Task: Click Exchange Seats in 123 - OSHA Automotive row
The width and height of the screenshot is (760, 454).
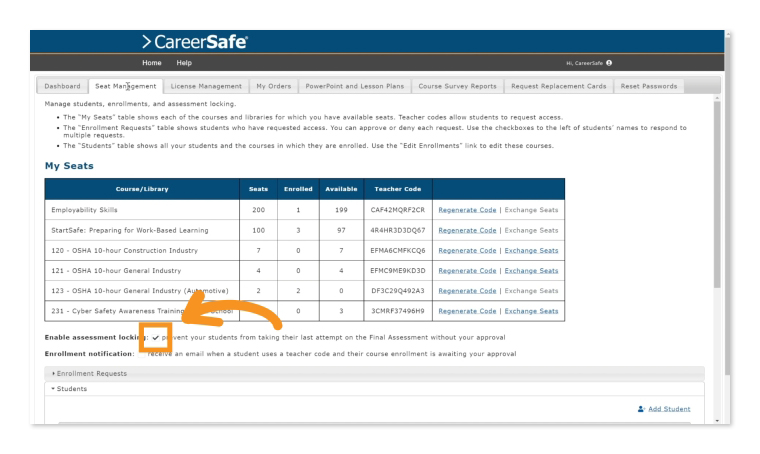Action: click(531, 291)
